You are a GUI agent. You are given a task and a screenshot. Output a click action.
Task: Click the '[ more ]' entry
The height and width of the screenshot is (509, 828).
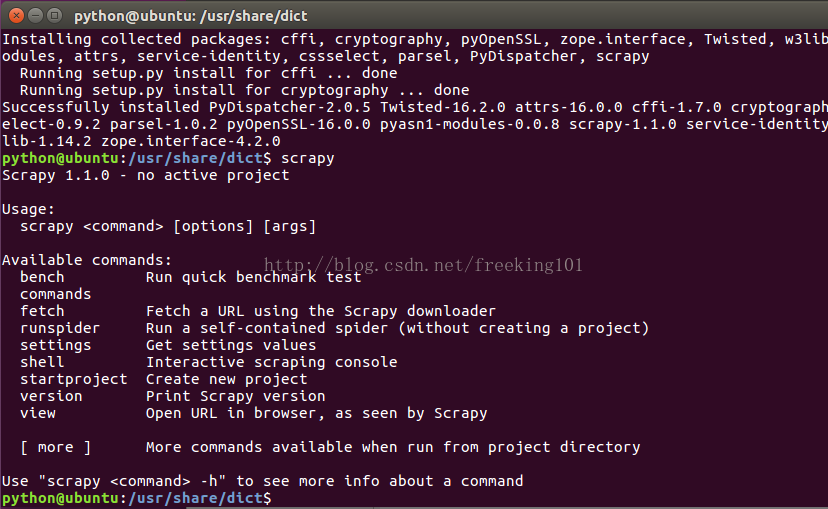[55, 447]
